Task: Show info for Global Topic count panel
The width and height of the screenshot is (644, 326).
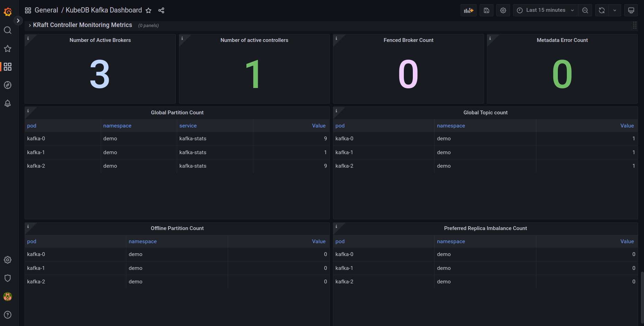Action: (336, 111)
